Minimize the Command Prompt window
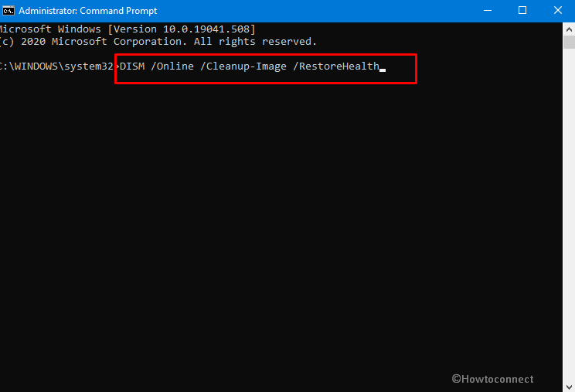This screenshot has height=392, width=575. pyautogui.click(x=488, y=11)
